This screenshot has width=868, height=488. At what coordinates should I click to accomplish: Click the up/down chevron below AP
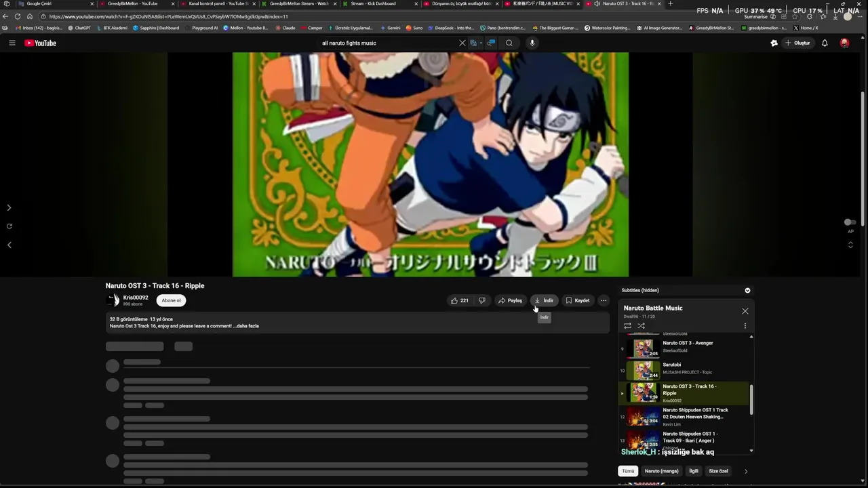[850, 245]
